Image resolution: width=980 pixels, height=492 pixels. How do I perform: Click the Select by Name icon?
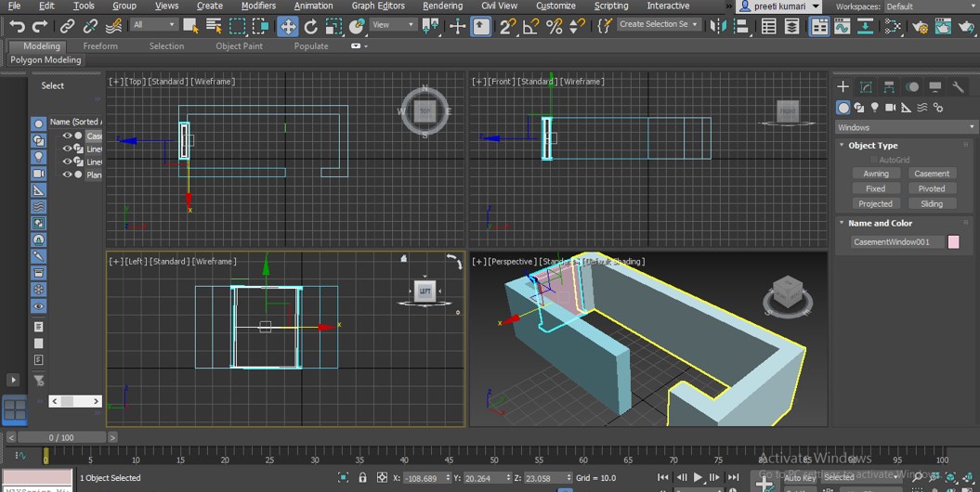214,26
